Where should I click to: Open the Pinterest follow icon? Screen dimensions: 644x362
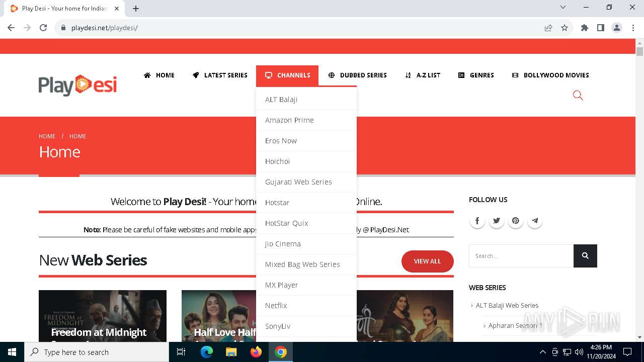(515, 221)
